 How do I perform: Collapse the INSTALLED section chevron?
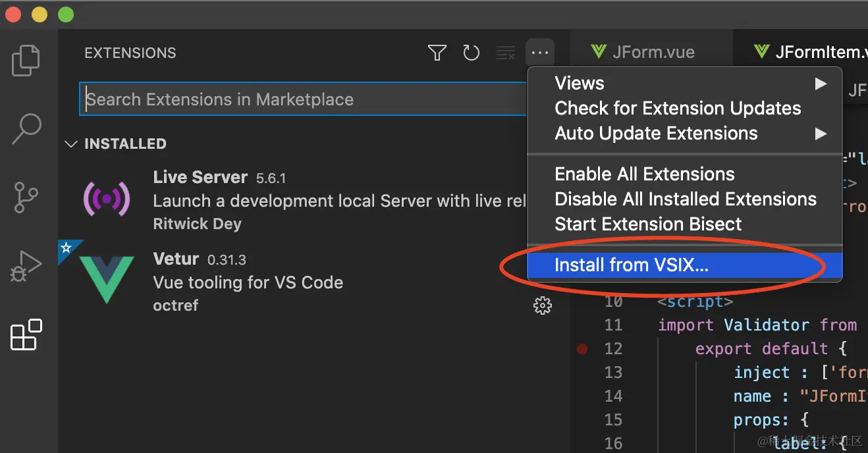coord(71,144)
